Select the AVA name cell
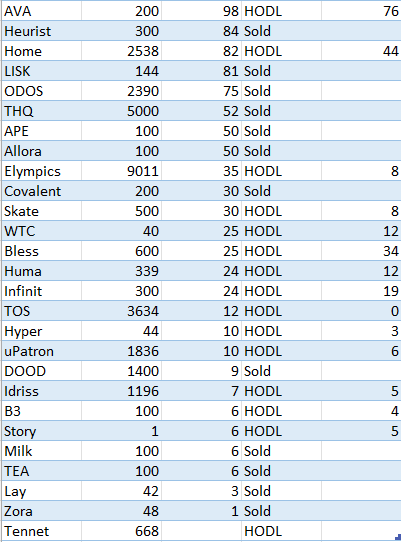This screenshot has width=401, height=542. 41,11
